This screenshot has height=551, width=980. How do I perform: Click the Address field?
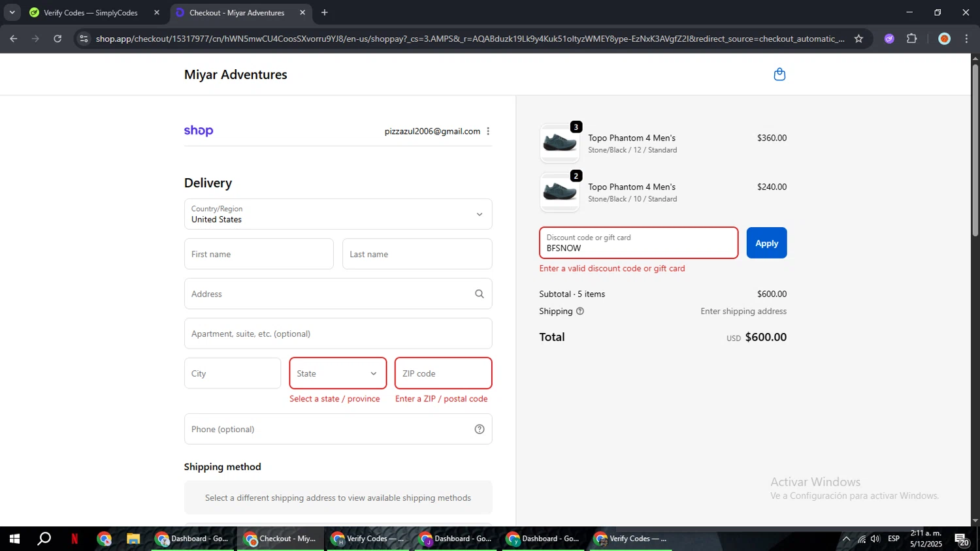(x=338, y=294)
